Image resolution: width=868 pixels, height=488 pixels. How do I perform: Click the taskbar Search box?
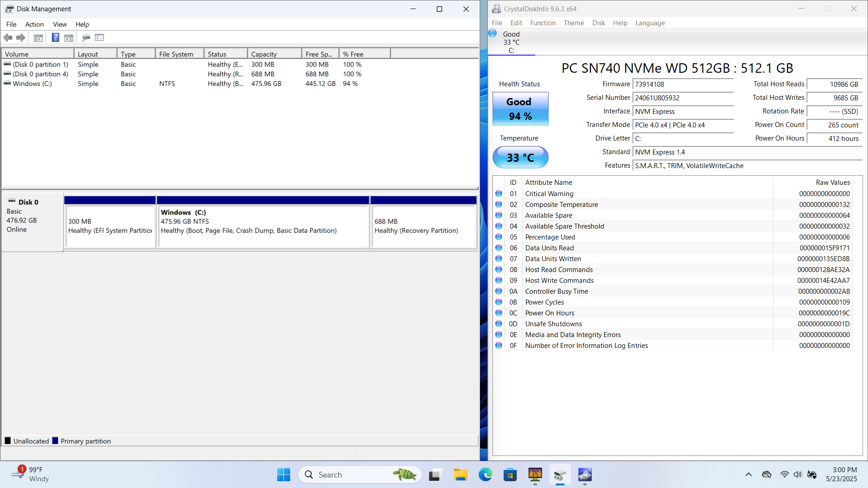tap(360, 474)
